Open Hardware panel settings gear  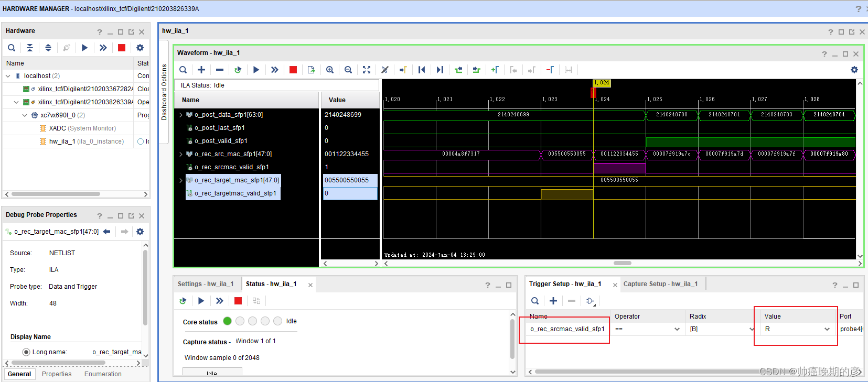pyautogui.click(x=140, y=48)
